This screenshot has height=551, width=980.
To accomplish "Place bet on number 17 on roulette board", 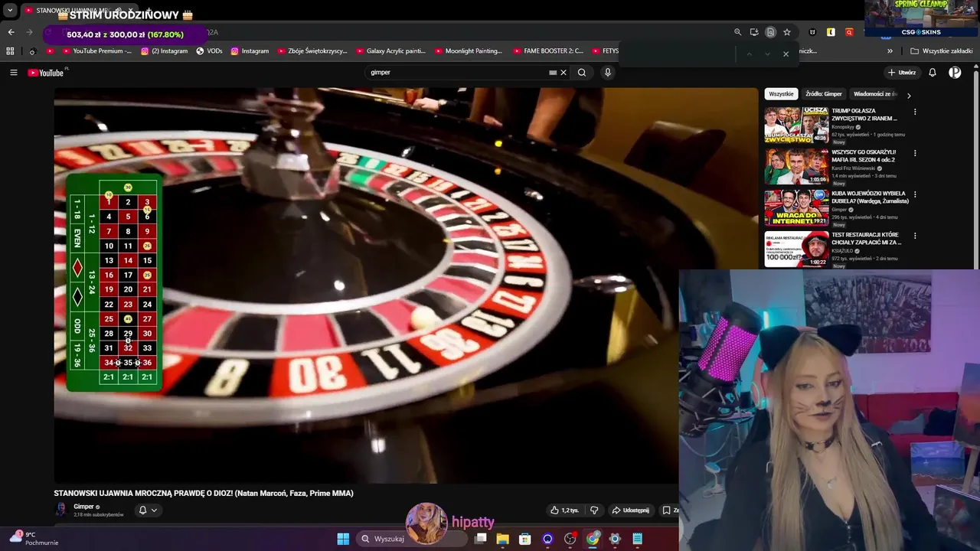I will [128, 275].
